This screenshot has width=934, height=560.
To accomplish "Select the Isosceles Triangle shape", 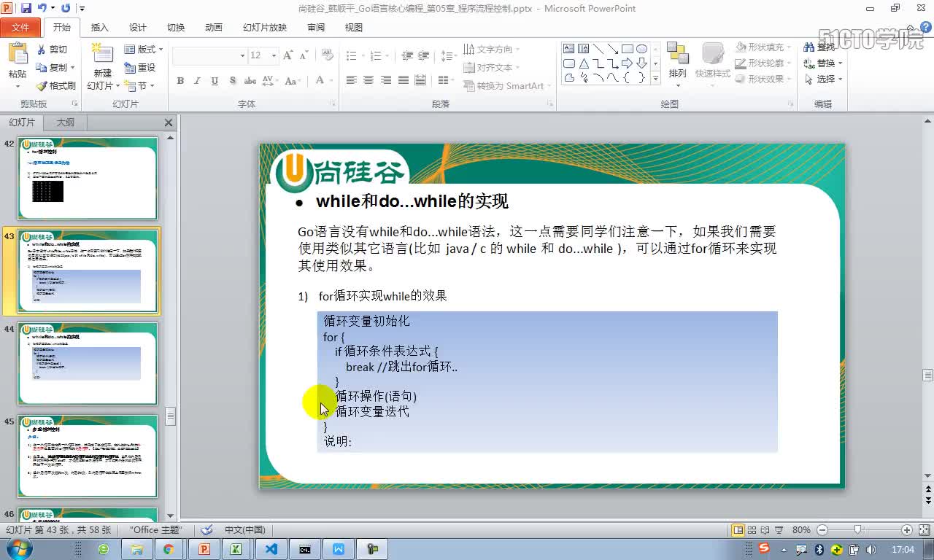I will [584, 63].
